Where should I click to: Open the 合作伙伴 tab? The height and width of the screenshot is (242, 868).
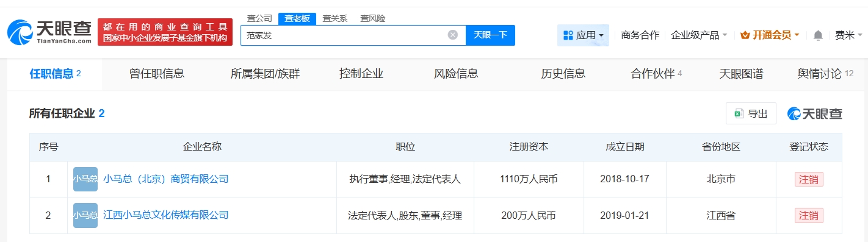point(656,74)
